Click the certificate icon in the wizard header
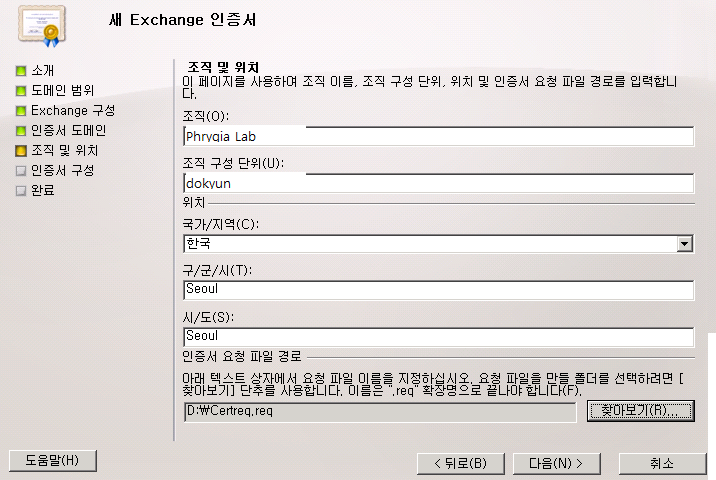Screen dimensions: 716x480 (42, 26)
